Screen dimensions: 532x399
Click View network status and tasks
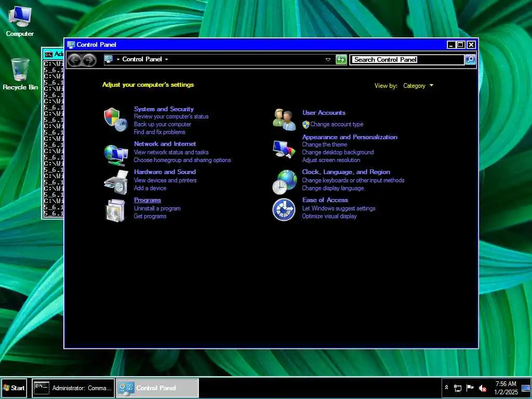tap(171, 152)
